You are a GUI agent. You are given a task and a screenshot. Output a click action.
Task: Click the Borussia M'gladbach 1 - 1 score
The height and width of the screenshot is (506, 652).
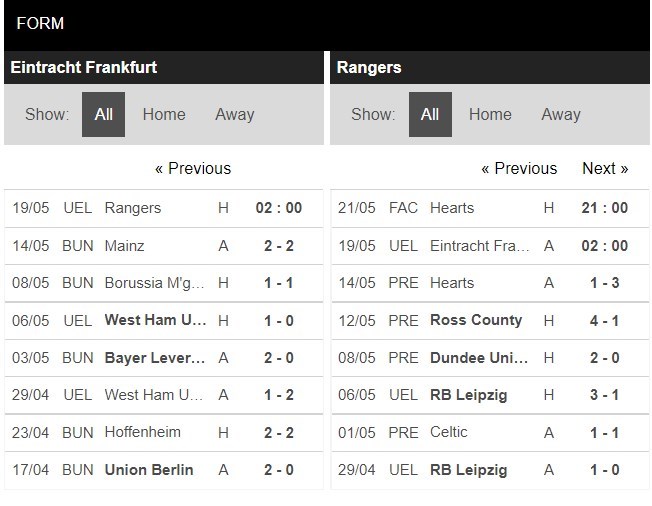[277, 283]
